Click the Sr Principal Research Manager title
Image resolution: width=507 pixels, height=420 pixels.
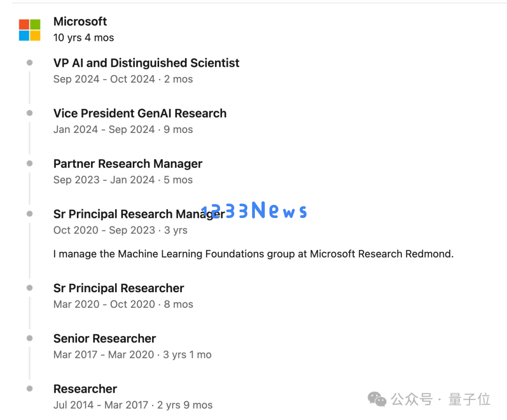[139, 214]
